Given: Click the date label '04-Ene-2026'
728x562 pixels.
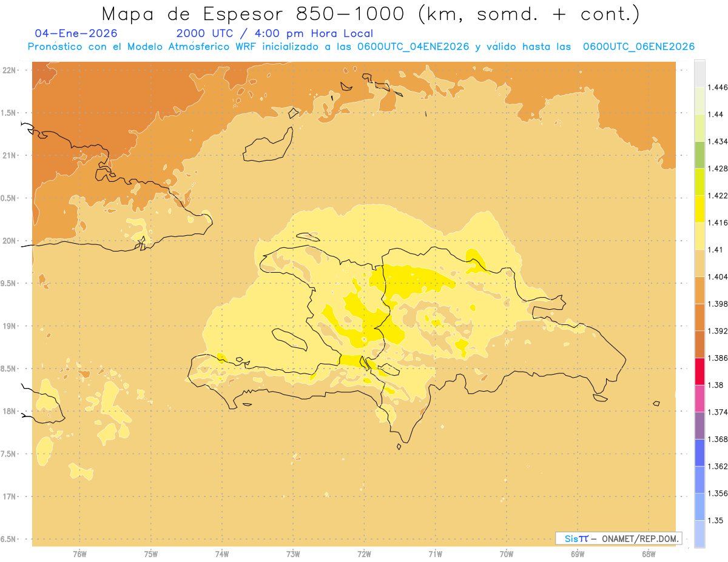Looking at the screenshot, I should [76, 34].
